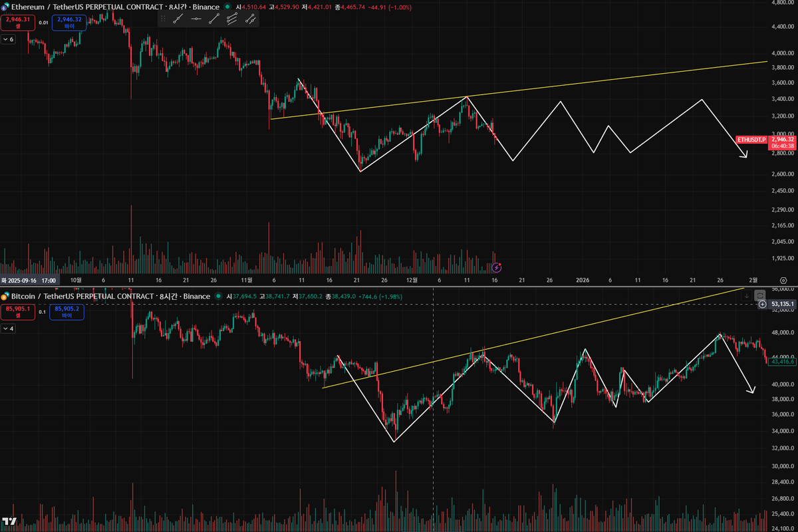
Task: Move the Bitcoin pane down arrow
Action: [x=747, y=295]
